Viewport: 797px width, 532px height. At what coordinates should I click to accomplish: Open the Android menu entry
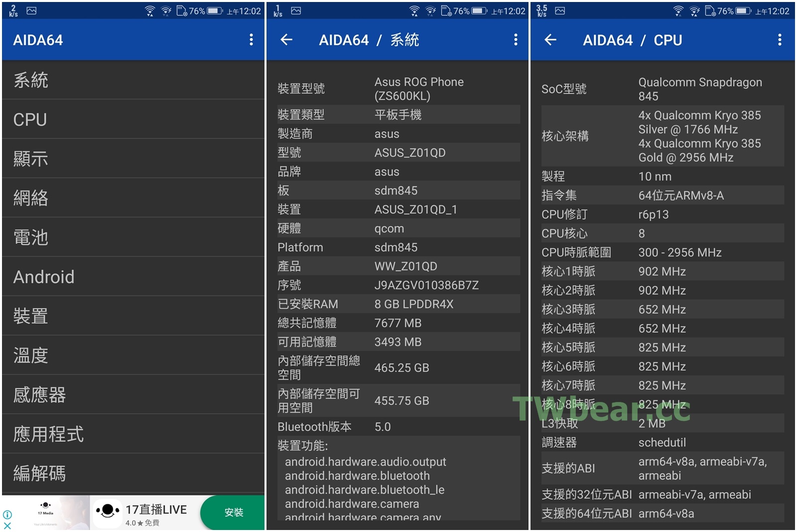click(x=133, y=276)
